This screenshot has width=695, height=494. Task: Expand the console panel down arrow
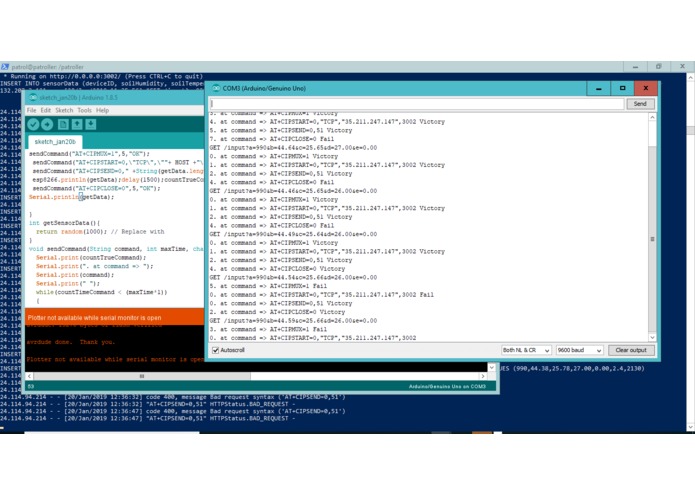tap(492, 367)
